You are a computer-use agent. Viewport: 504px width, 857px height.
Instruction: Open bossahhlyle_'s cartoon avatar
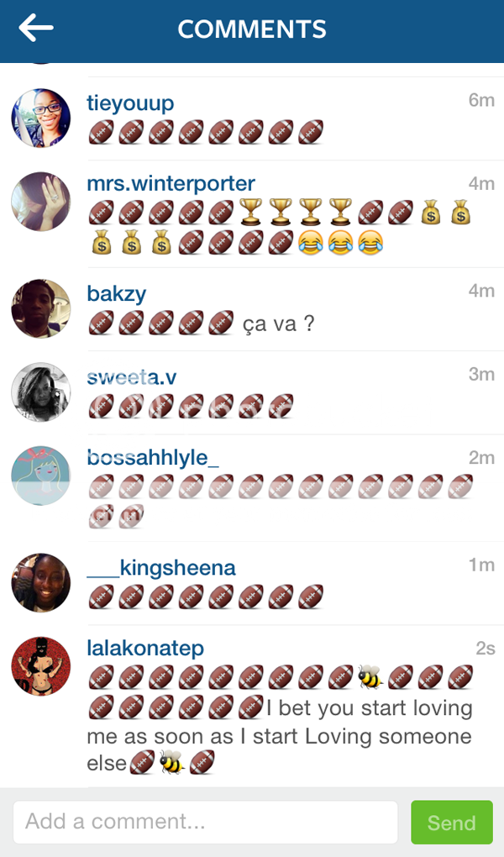(x=41, y=476)
